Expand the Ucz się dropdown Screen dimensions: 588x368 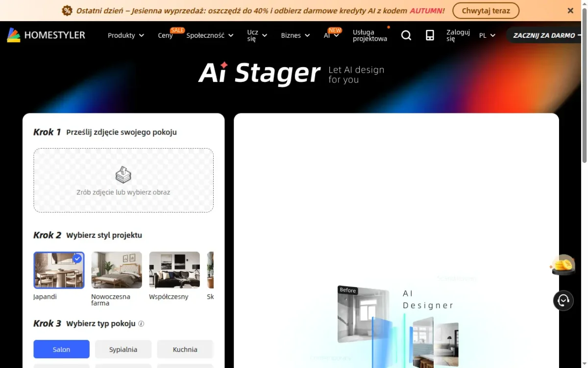(x=257, y=35)
